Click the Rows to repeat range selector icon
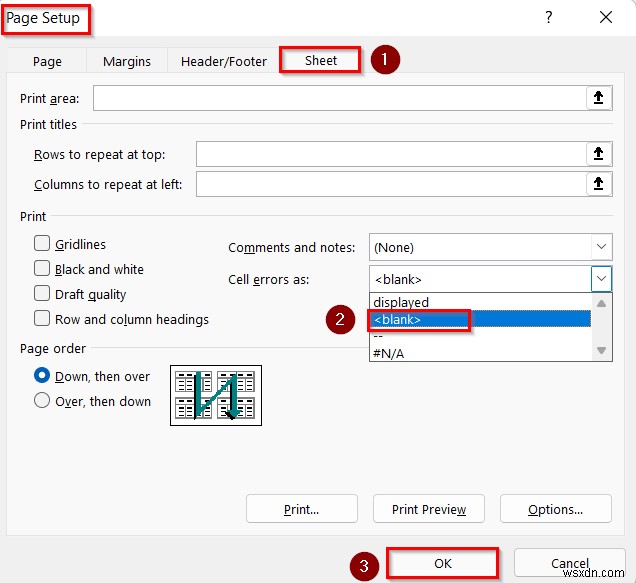Image resolution: width=636 pixels, height=583 pixels. 598,154
